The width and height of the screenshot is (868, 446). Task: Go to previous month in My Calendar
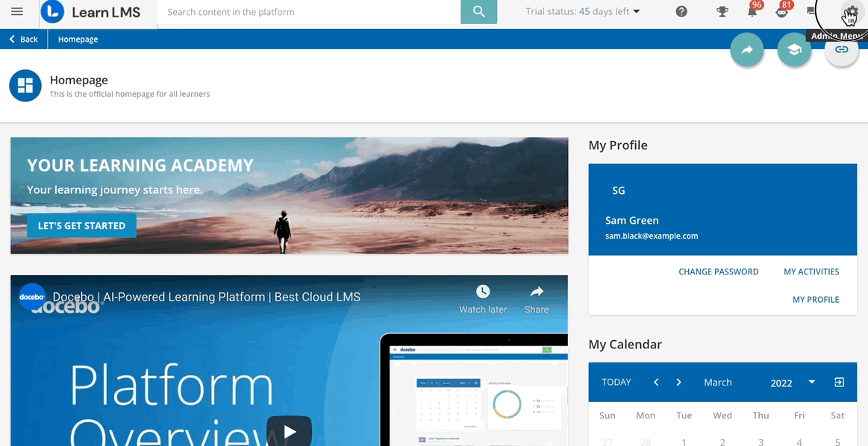pos(656,383)
